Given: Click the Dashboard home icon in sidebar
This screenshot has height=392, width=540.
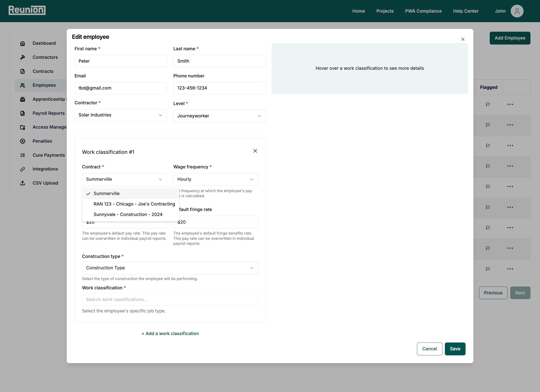Looking at the screenshot, I should [x=23, y=43].
